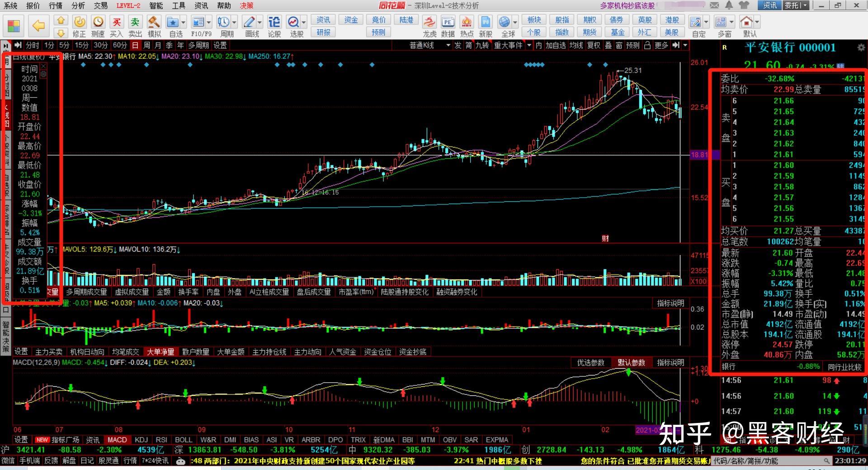Select the 月 monthly period

click(x=158, y=45)
